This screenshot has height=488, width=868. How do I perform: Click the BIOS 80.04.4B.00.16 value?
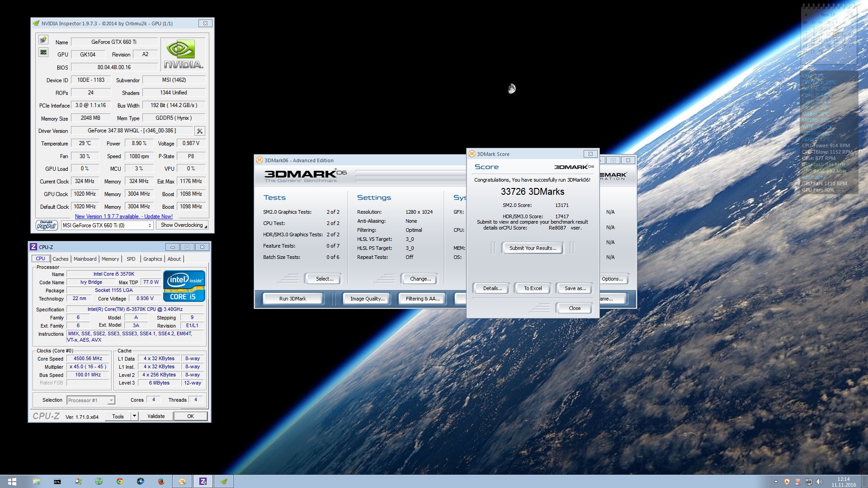(114, 67)
